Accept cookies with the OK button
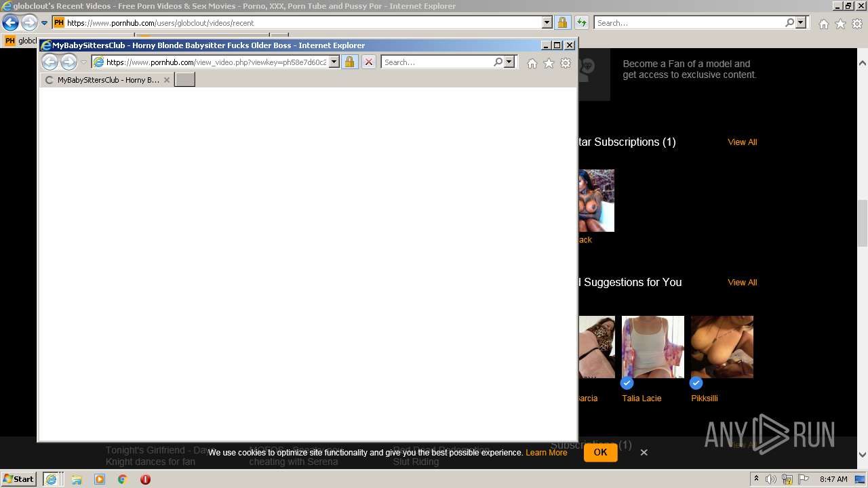This screenshot has width=868, height=488. click(600, 452)
